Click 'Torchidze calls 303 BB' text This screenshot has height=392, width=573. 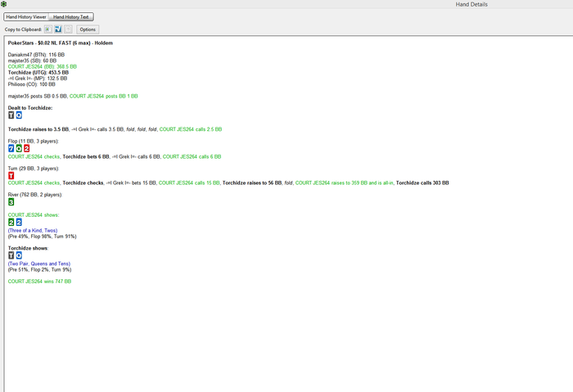422,182
